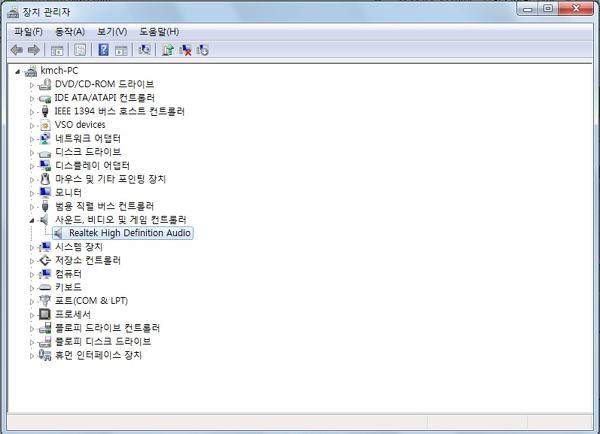Expand the 시스템 장치 node arrow
Screen dimensions: 600x434
pyautogui.click(x=32, y=248)
